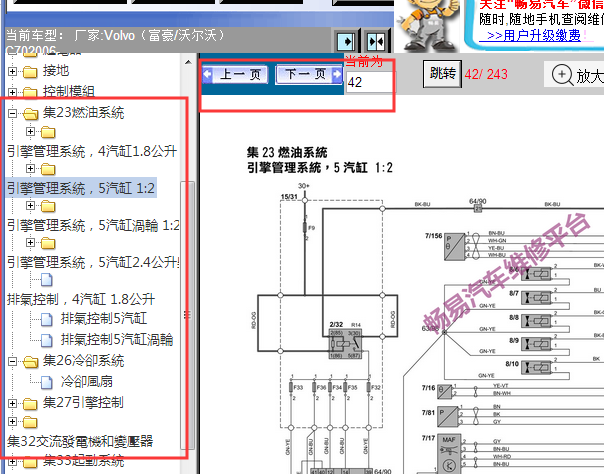
Task: Open 排氣控制5汽缸 document
Action: pyautogui.click(x=104, y=319)
